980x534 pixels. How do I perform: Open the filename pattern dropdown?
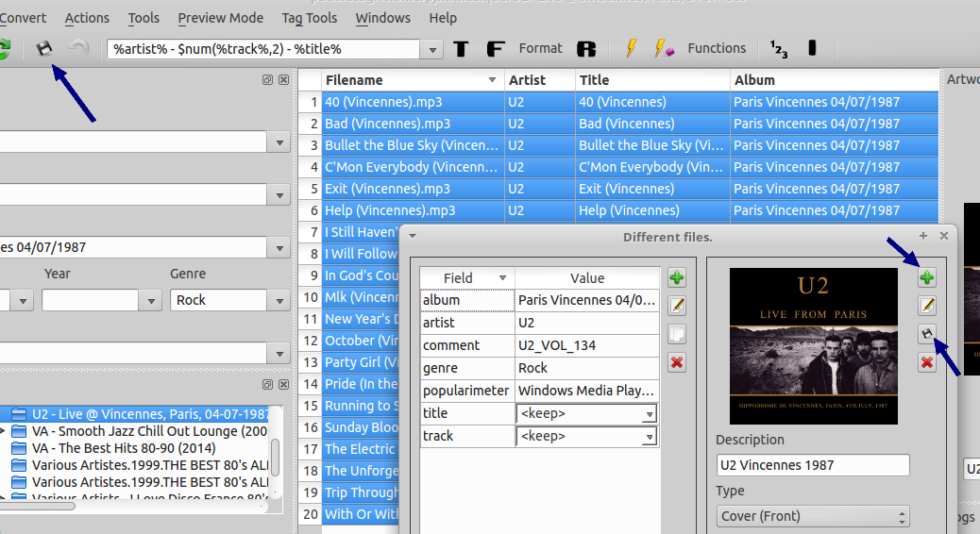(x=432, y=49)
